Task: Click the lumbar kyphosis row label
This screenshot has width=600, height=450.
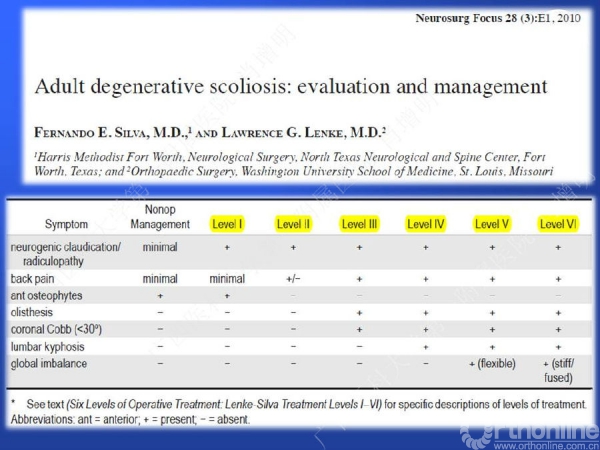Action: [x=47, y=347]
